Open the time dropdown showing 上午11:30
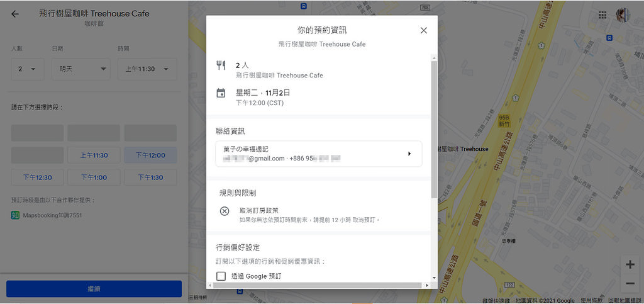This screenshot has height=304, width=644. pos(147,69)
